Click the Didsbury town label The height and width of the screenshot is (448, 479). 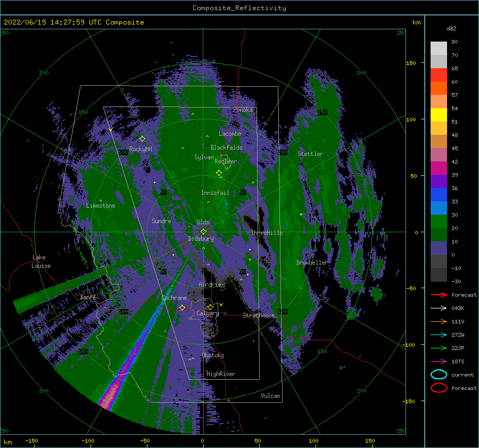point(201,239)
